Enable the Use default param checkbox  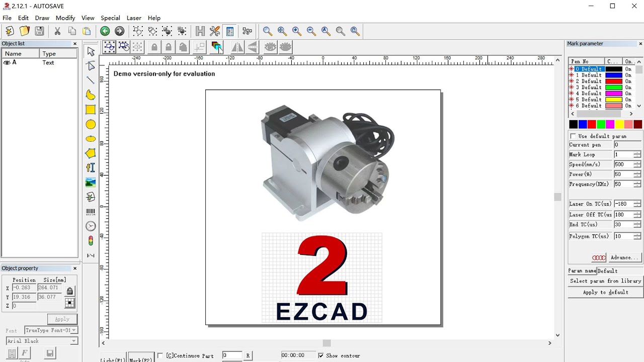click(x=573, y=136)
